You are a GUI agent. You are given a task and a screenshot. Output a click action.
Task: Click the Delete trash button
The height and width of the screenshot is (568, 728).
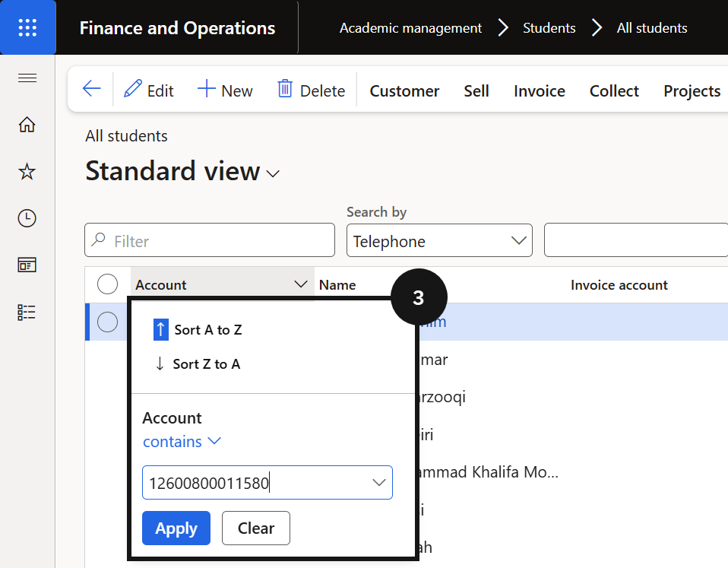click(x=311, y=90)
